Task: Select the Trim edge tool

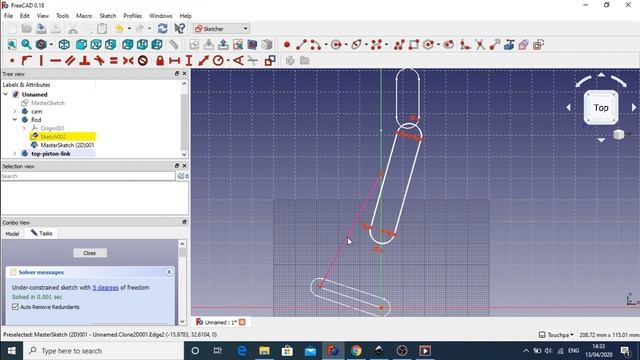Action: coord(480,45)
